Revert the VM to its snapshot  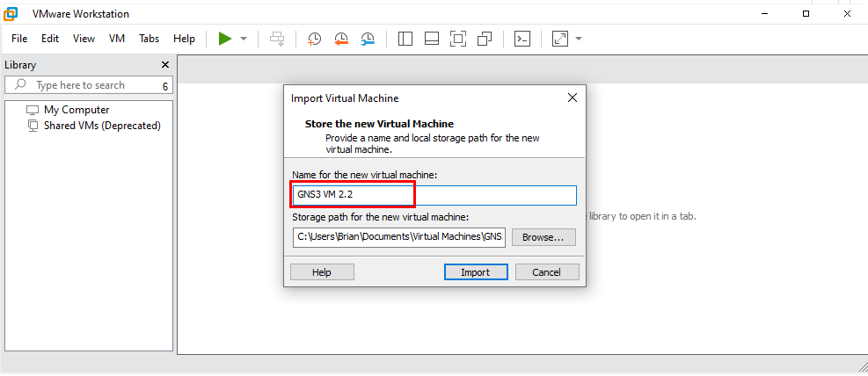(x=341, y=39)
